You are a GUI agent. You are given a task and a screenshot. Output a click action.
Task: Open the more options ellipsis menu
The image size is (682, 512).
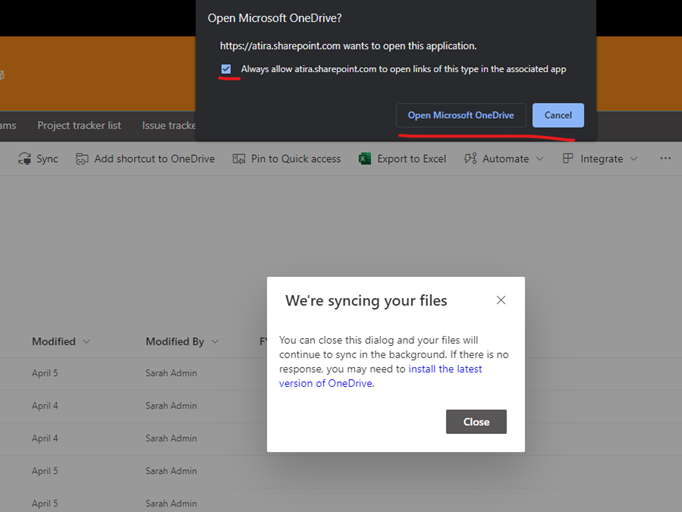click(665, 158)
